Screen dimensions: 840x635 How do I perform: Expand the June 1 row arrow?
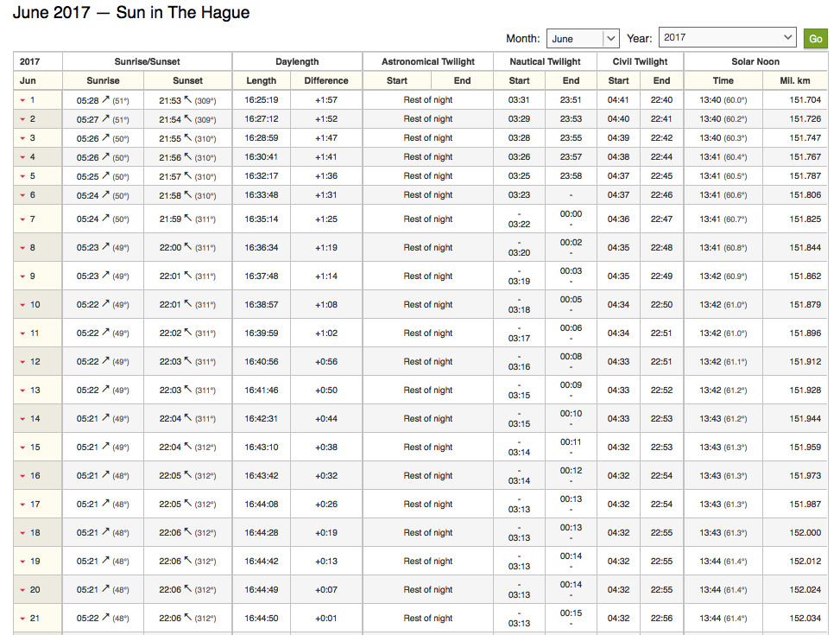(22, 100)
